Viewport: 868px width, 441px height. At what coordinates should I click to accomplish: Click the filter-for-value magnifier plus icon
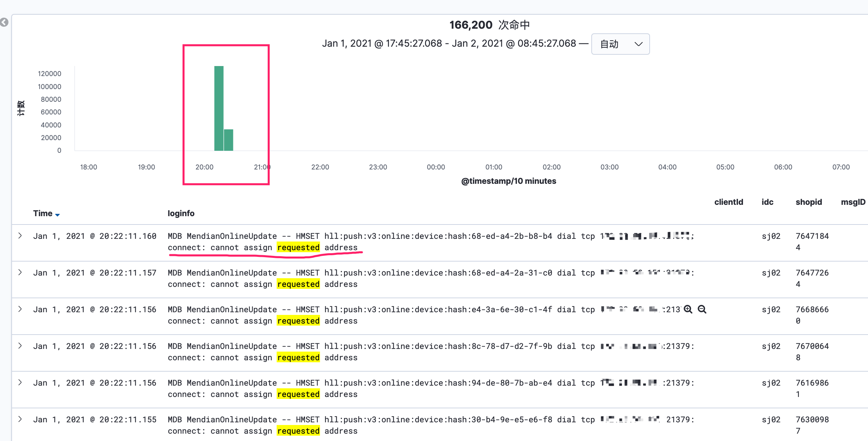click(688, 309)
